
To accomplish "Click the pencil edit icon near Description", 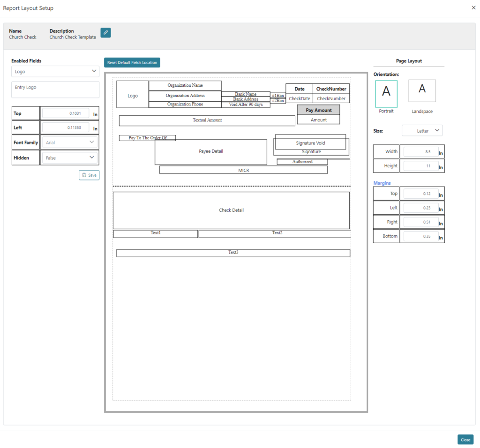I will [105, 33].
